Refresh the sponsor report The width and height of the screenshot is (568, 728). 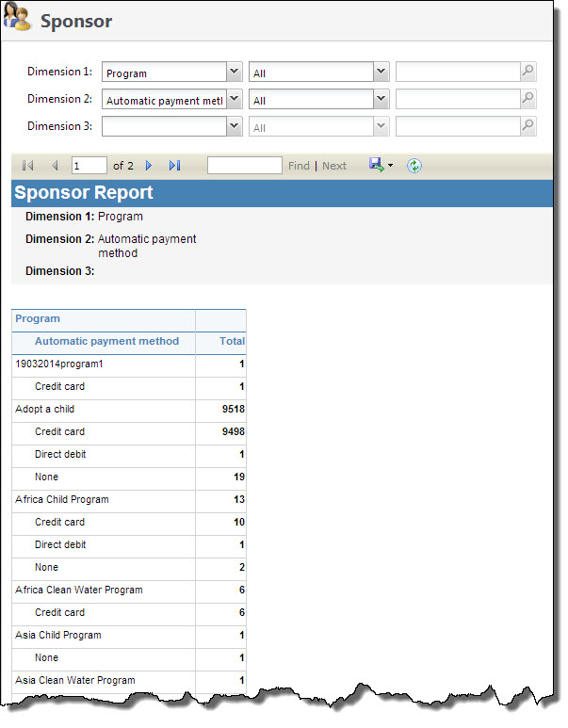point(414,166)
